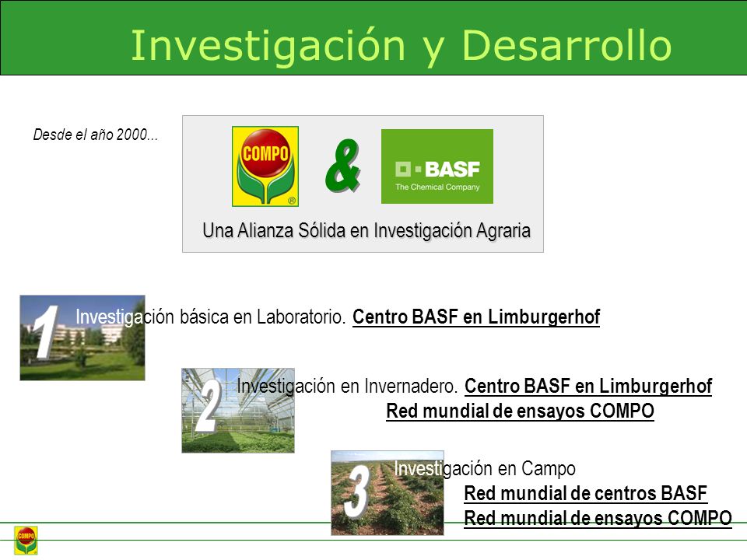Click the BASF The Chemical Company logo
The width and height of the screenshot is (747, 560).
point(437,166)
